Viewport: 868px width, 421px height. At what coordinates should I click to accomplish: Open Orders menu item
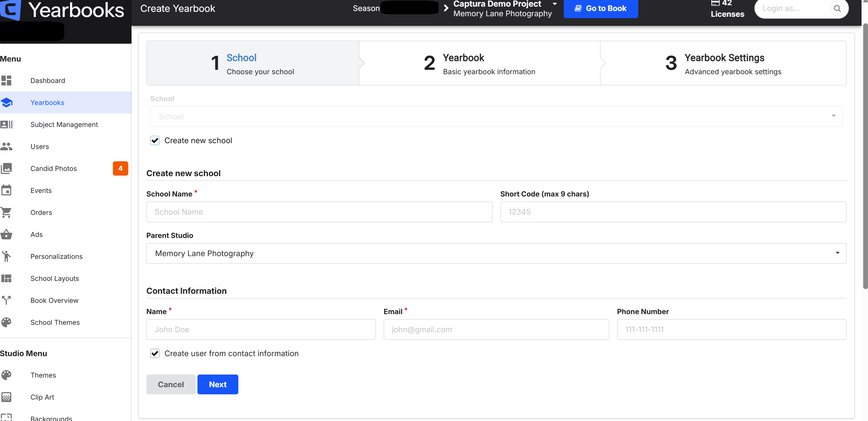(x=66, y=212)
